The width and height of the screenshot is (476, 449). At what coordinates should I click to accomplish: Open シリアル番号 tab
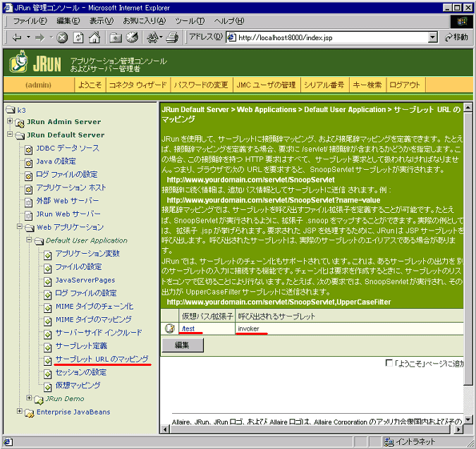pos(324,85)
